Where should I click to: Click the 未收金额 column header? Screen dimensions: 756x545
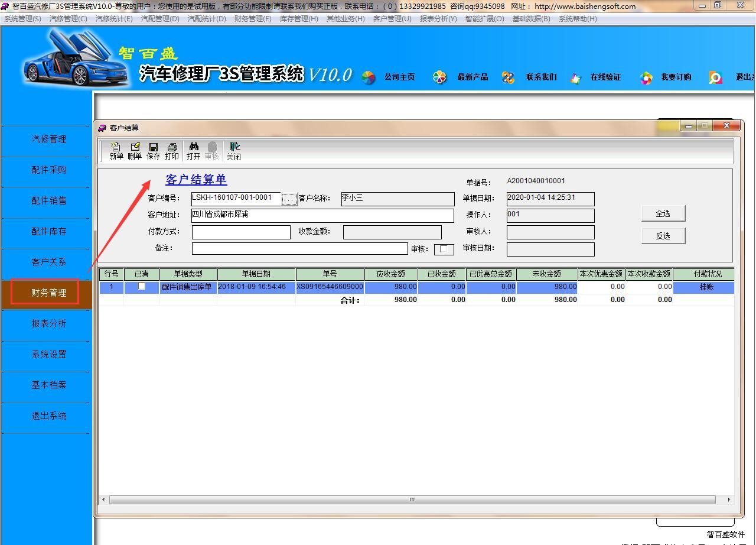tap(547, 274)
